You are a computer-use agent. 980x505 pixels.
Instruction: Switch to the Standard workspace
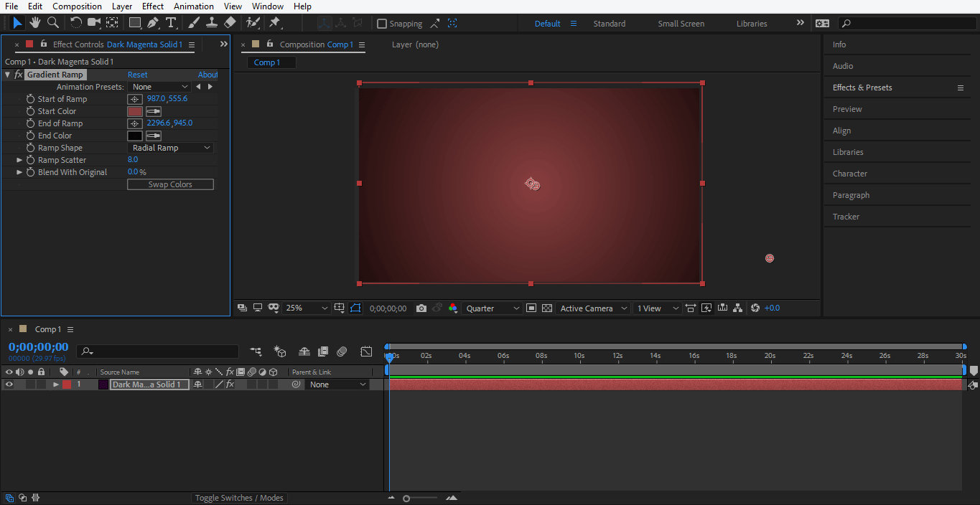[609, 24]
